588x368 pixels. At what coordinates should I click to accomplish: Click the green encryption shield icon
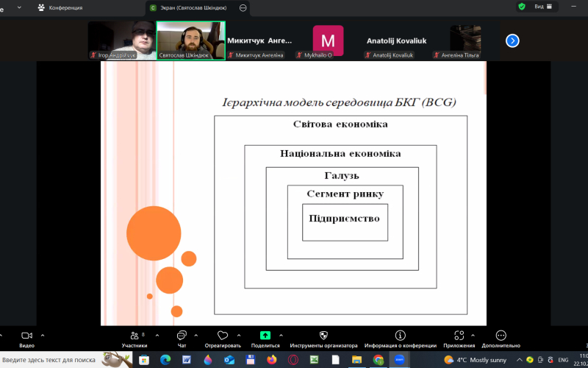[522, 7]
